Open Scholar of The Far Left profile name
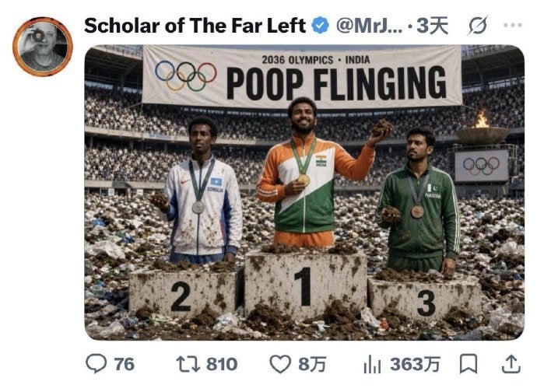This screenshot has height=392, width=537. [195, 26]
